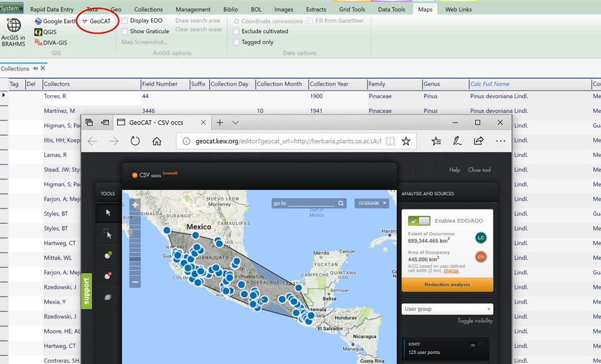The image size is (601, 364).
Task: Click the AOO cell width change link
Action: tap(451, 271)
